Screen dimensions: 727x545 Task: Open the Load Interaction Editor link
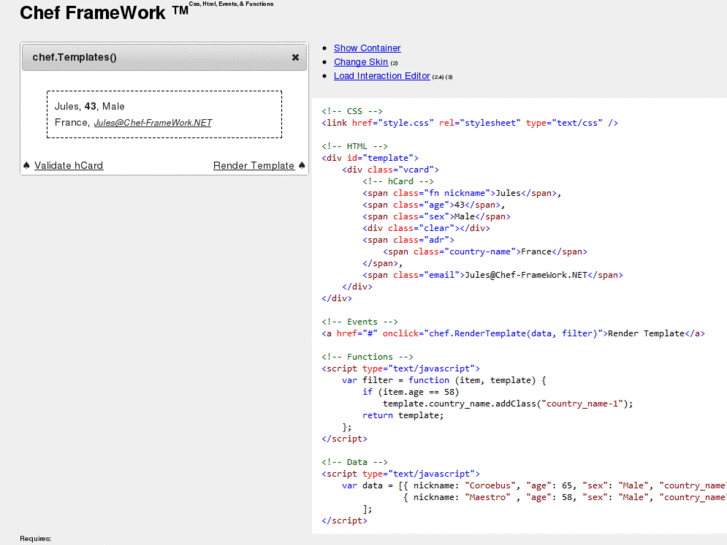[382, 76]
